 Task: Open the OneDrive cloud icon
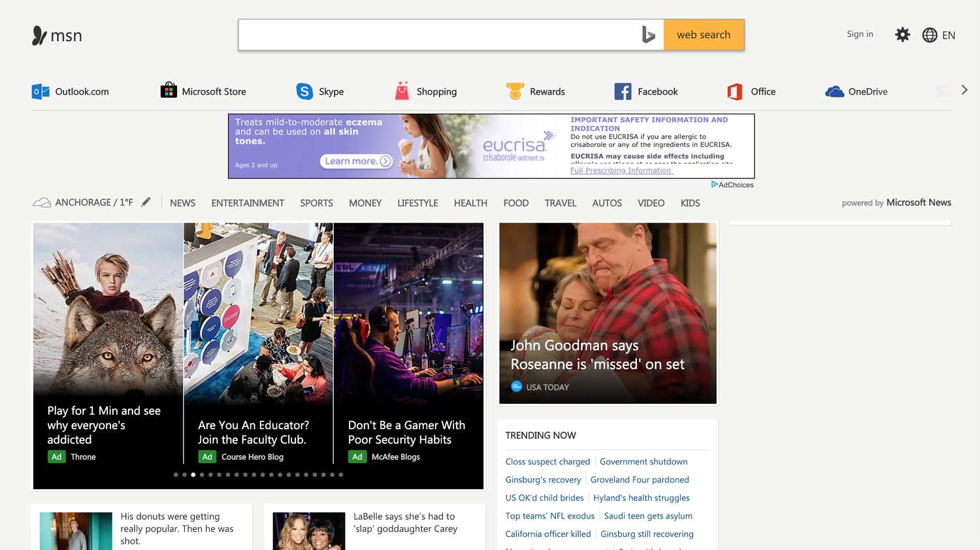pos(834,91)
